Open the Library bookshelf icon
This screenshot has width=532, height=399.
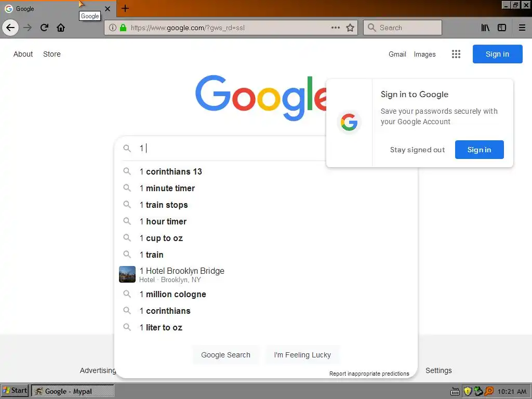485,28
